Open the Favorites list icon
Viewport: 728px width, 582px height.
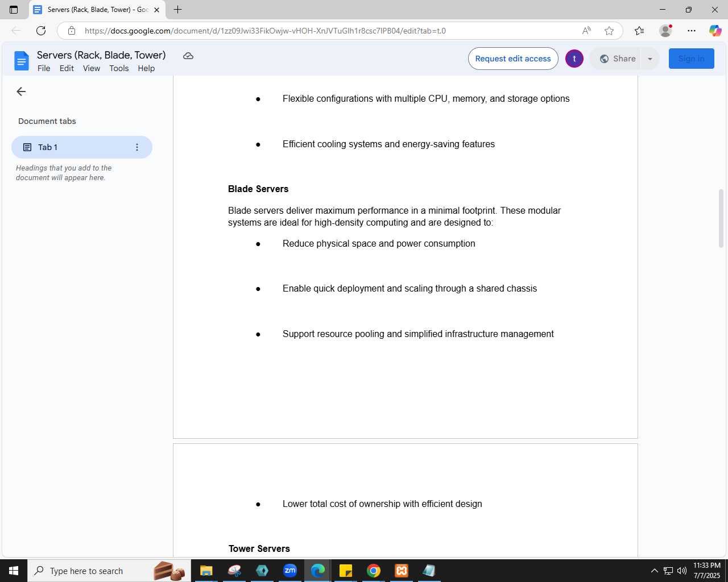639,31
